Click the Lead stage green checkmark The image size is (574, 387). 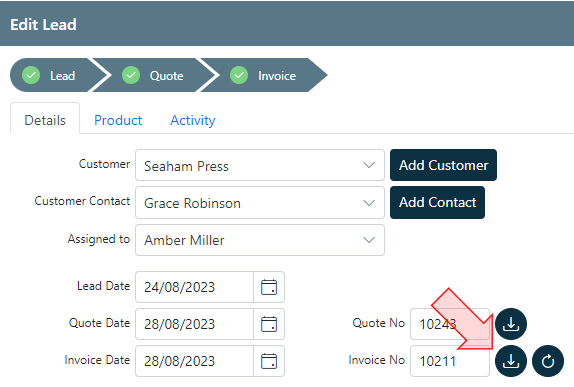tap(31, 75)
